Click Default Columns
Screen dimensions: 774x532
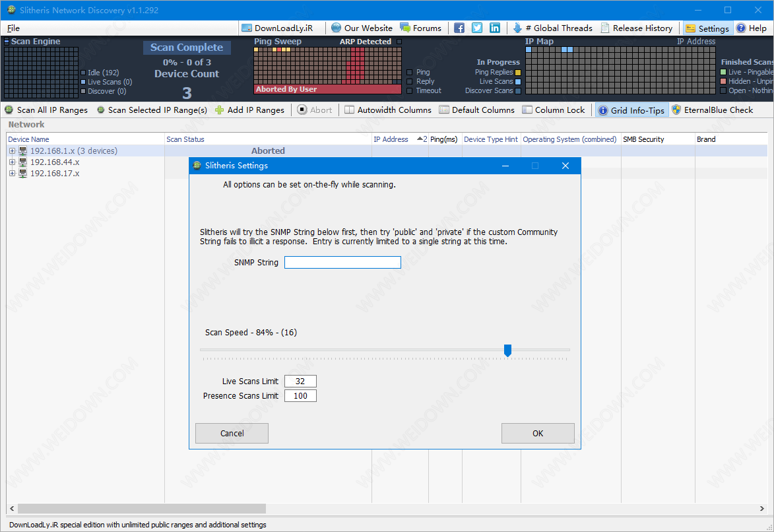(x=477, y=110)
